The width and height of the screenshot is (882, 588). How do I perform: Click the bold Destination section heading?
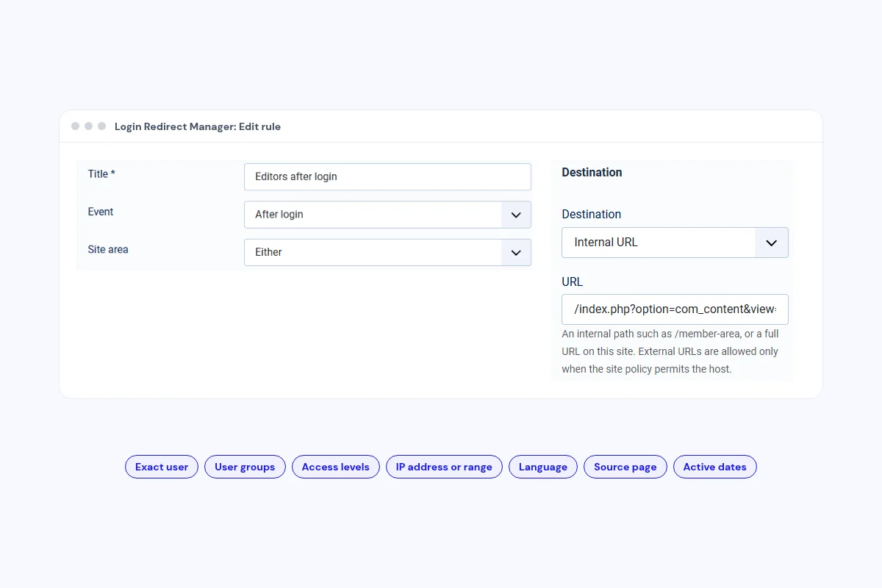592,172
